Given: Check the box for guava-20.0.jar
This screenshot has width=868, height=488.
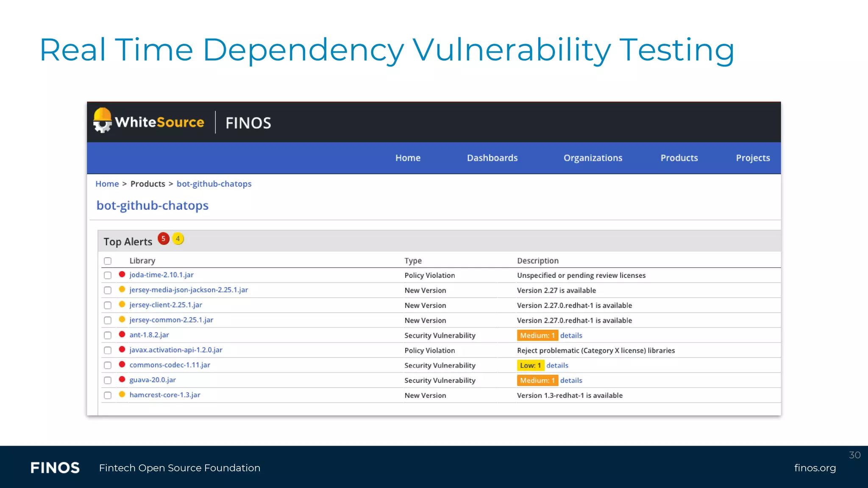Looking at the screenshot, I should 108,380.
